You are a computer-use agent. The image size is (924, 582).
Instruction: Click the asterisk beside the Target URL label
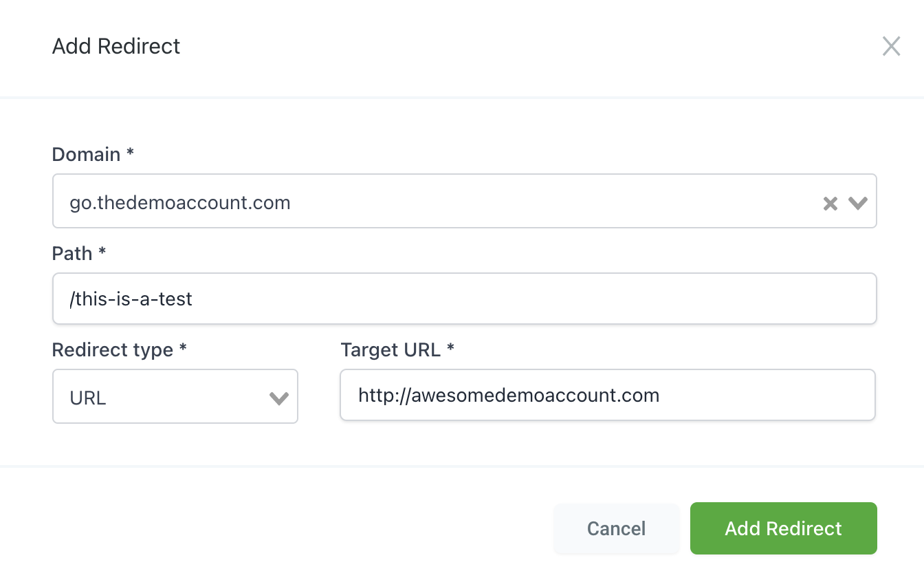(450, 348)
